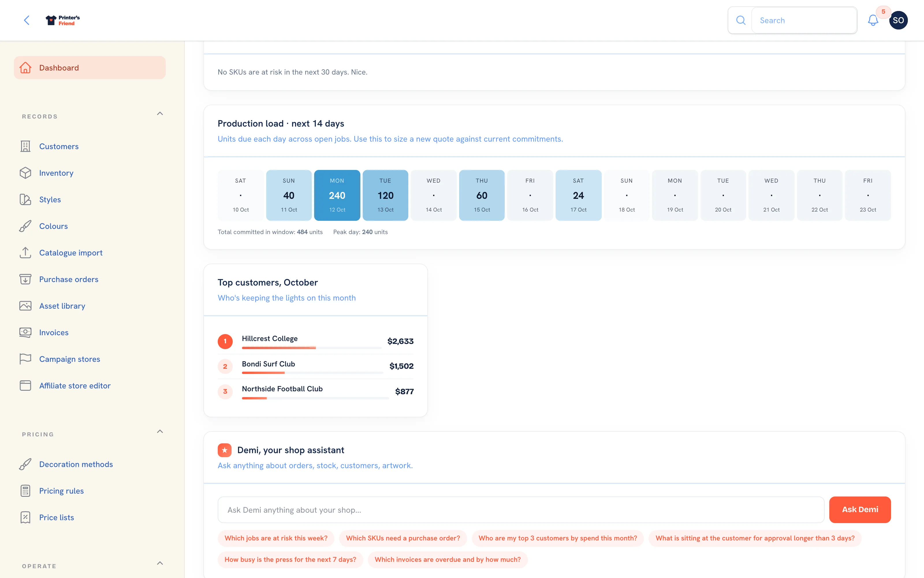Go to Inventory page
Screen dimensions: 924x578
point(90,173)
